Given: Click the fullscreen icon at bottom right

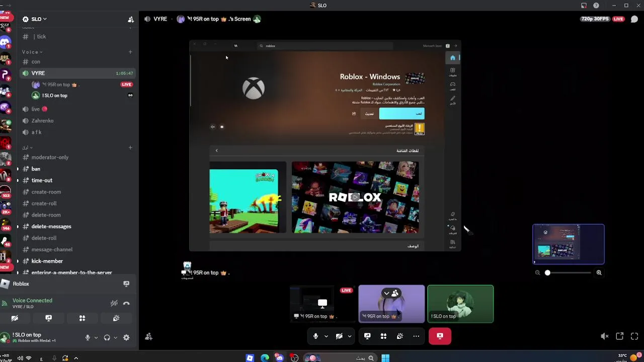Looking at the screenshot, I should 634,336.
